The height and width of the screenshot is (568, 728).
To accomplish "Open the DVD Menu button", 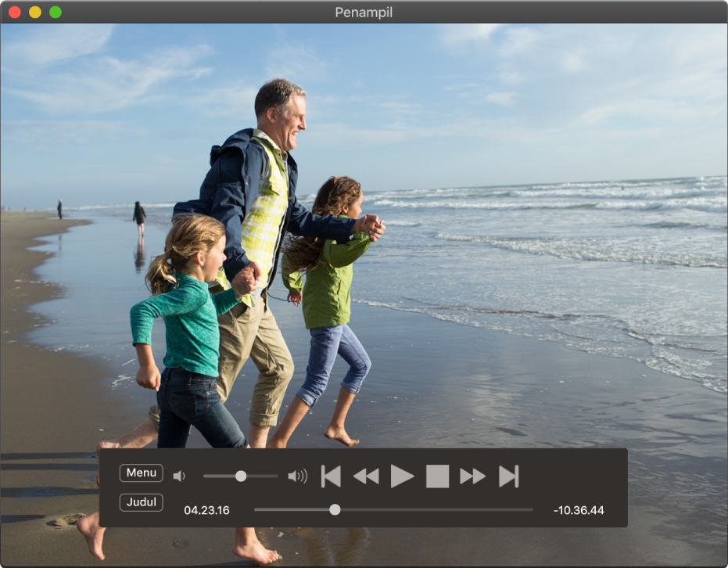I will [141, 473].
